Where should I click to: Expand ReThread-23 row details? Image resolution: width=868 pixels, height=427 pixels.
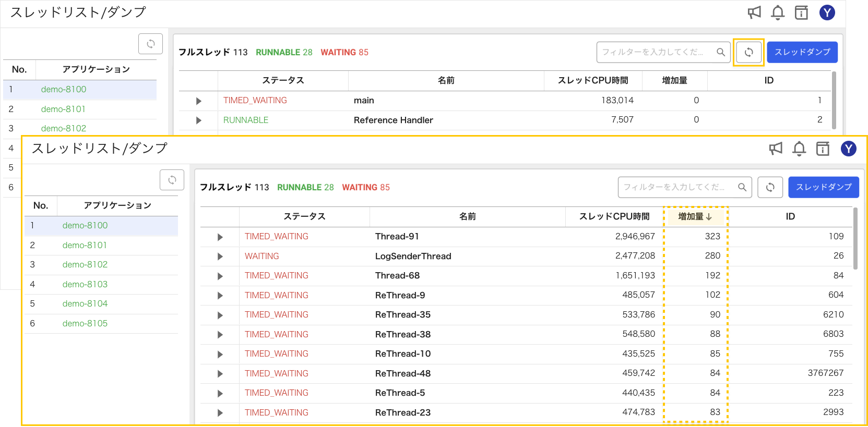coord(220,413)
